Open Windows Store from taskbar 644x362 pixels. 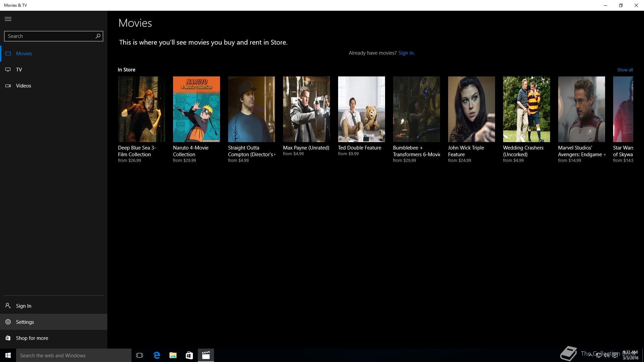[189, 355]
